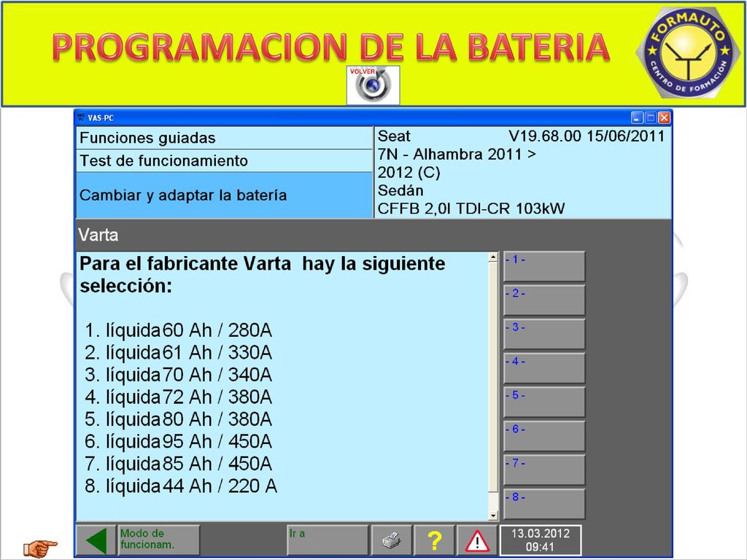747x560 pixels.
Task: Click the 13.03.2012 09:41 date display
Action: (x=541, y=540)
